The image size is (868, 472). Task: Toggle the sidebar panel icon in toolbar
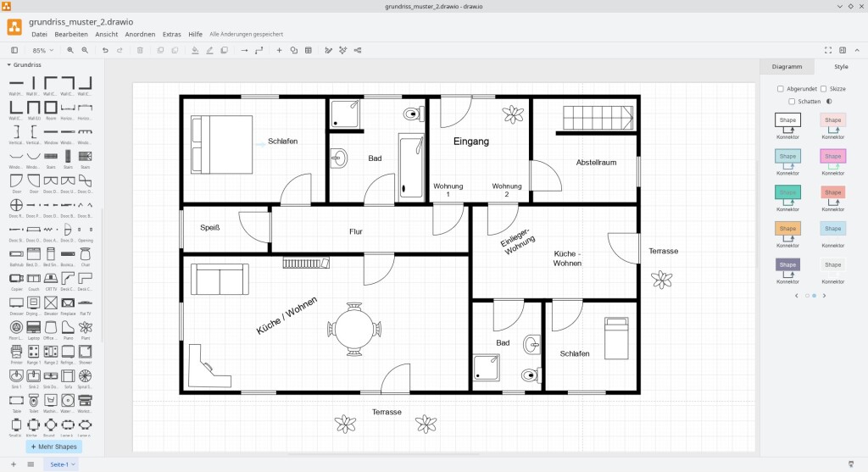pyautogui.click(x=14, y=50)
